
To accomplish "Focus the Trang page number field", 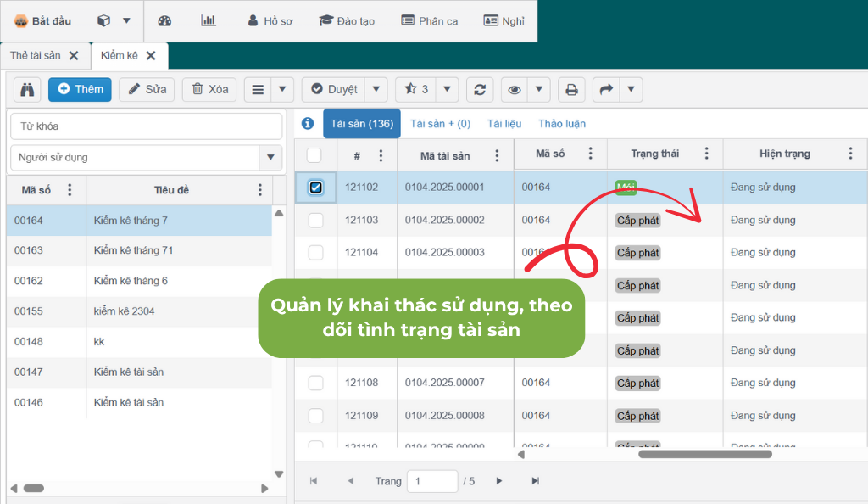I will tap(432, 481).
